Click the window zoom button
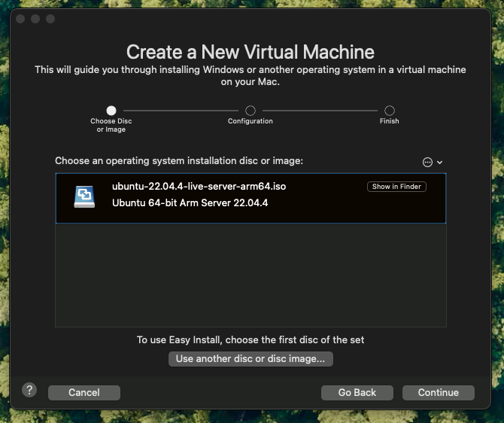This screenshot has width=504, height=423. click(49, 18)
